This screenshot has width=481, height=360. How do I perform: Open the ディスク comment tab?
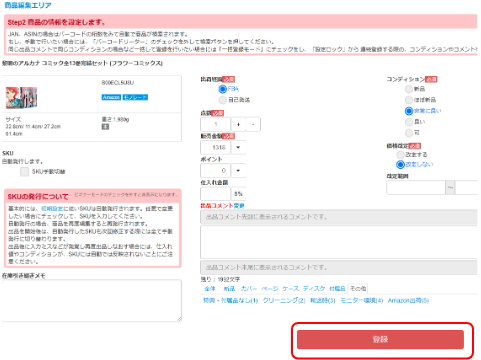pyautogui.click(x=314, y=289)
